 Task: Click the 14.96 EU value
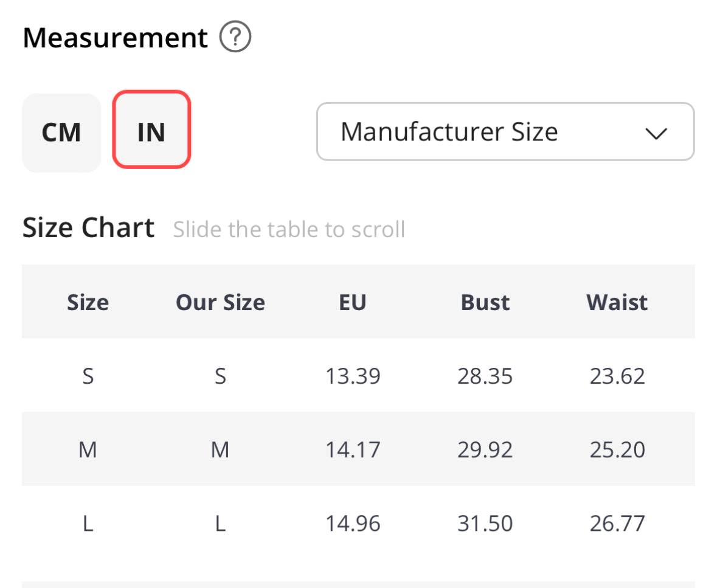(353, 524)
